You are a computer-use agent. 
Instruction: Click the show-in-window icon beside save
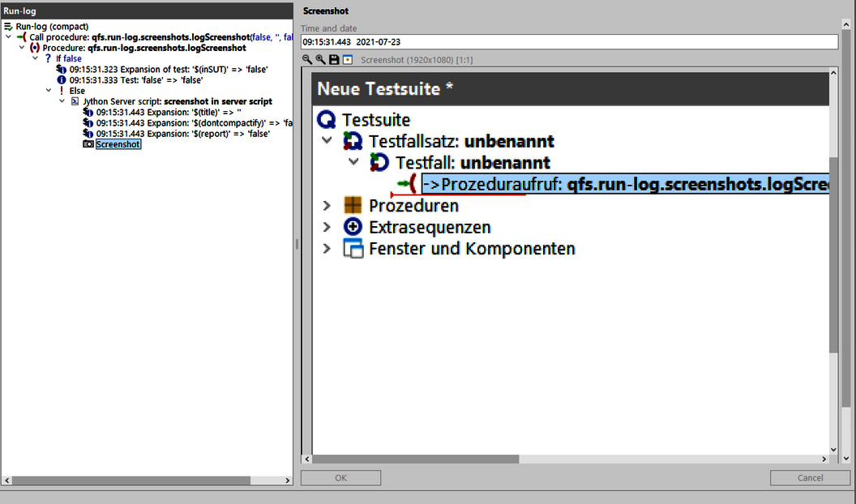348,60
